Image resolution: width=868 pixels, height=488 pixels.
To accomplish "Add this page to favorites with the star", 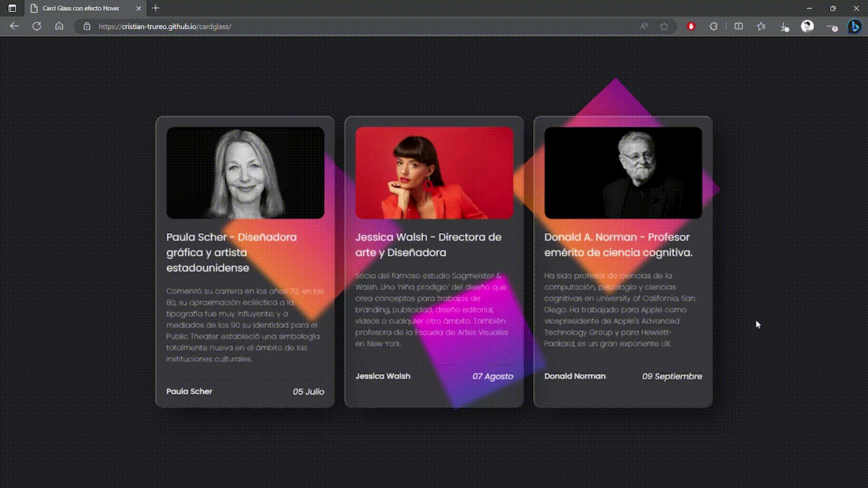I will coord(664,26).
